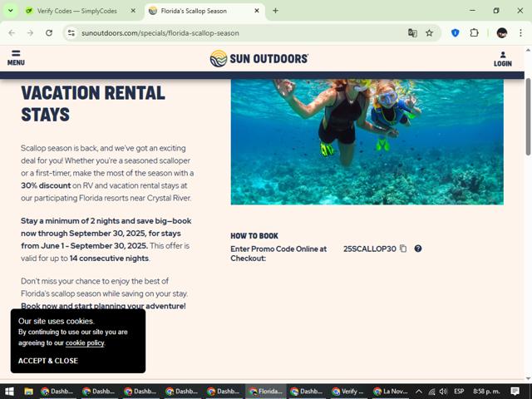The width and height of the screenshot is (532, 399).
Task: Open a new tab with plus button
Action: point(275,11)
